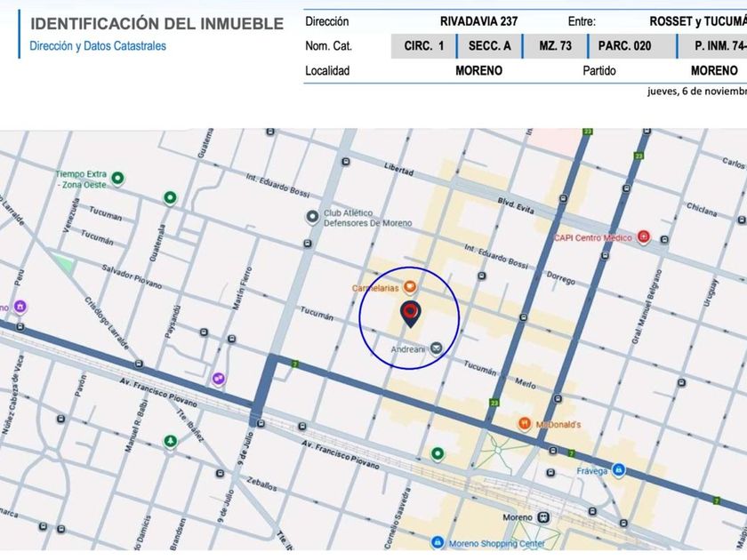This screenshot has width=747, height=560.
Task: Click the Cornelio Saavedra street label
Action: pyautogui.click(x=397, y=518)
